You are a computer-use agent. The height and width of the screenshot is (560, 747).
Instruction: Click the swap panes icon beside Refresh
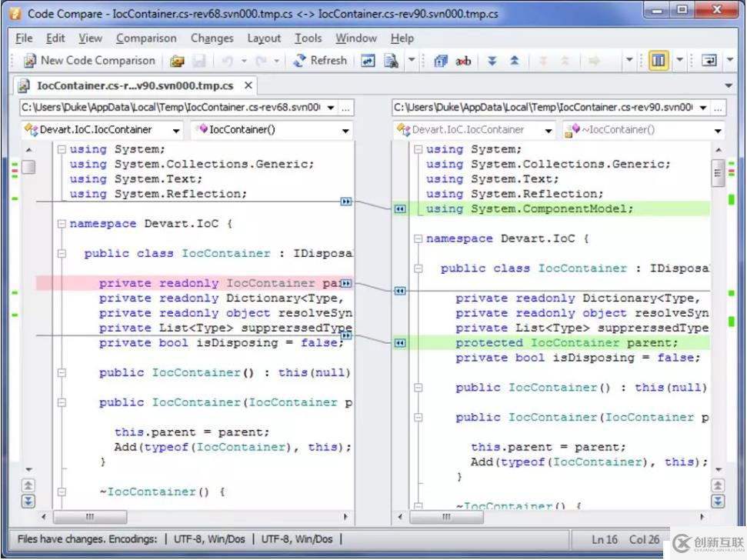point(368,61)
